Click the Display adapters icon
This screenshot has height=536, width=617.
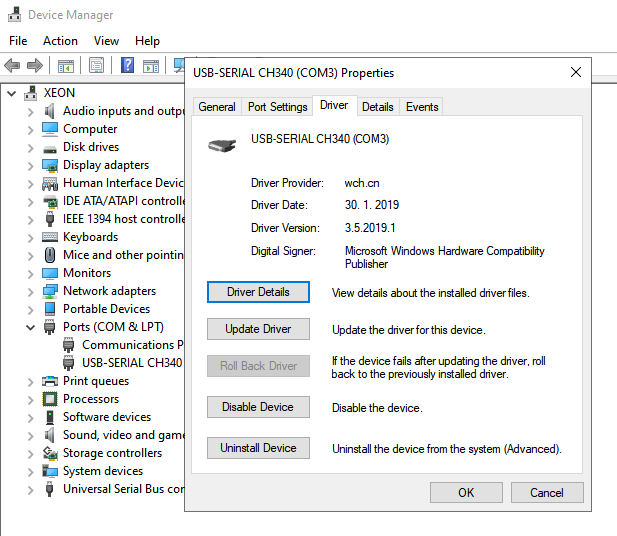[50, 165]
